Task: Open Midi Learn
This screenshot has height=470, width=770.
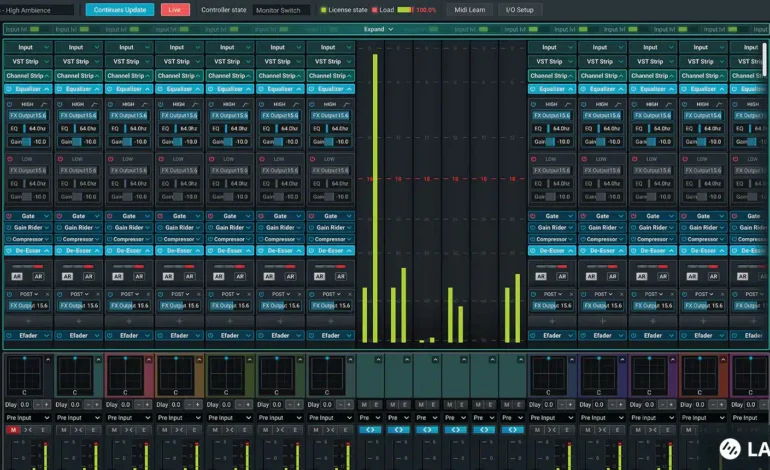Action: click(x=469, y=9)
